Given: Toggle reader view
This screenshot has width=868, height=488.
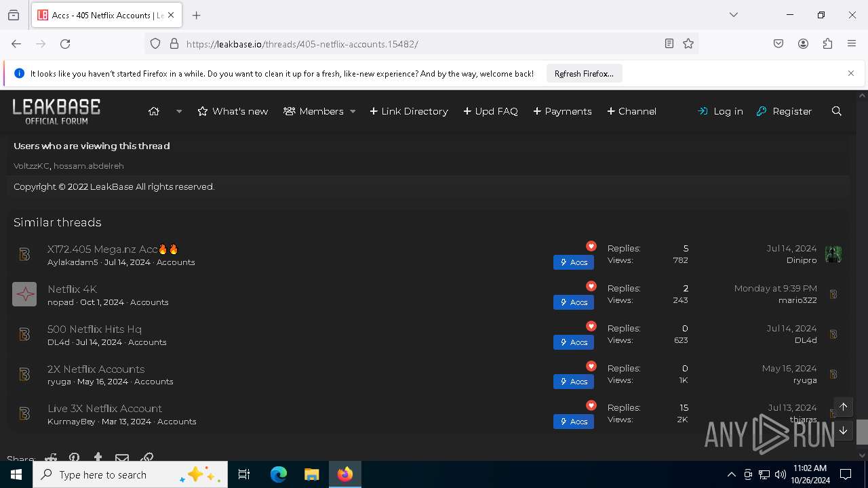Looking at the screenshot, I should (x=669, y=43).
